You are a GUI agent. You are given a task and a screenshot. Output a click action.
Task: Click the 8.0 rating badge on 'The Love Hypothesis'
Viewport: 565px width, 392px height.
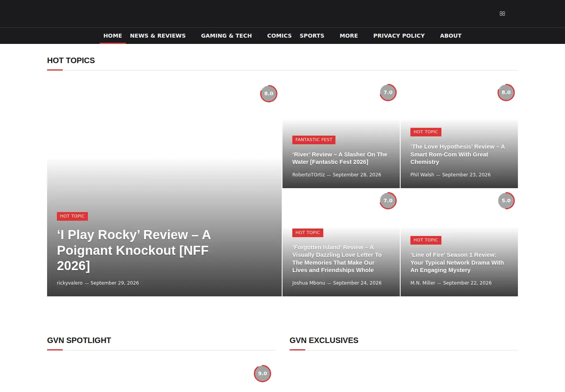[506, 93]
